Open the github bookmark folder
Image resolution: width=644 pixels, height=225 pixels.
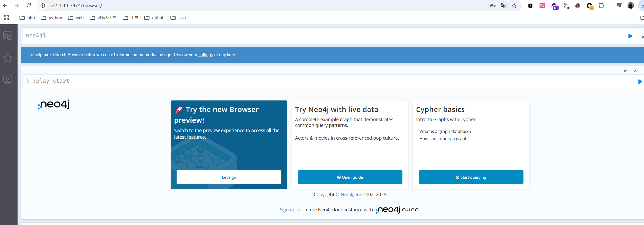[154, 18]
